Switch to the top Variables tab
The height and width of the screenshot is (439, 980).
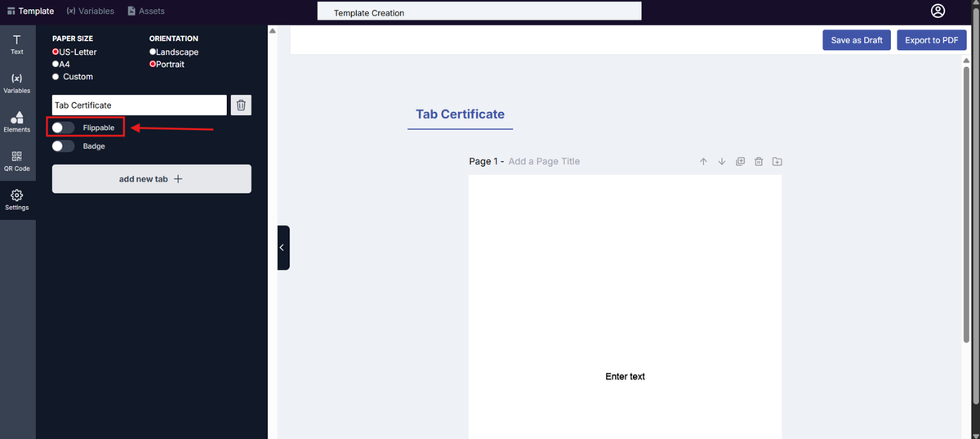click(x=90, y=11)
